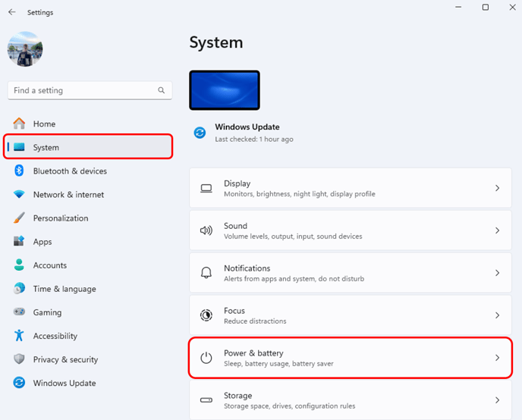
Task: Expand the Sound settings chevron
Action: coord(497,230)
